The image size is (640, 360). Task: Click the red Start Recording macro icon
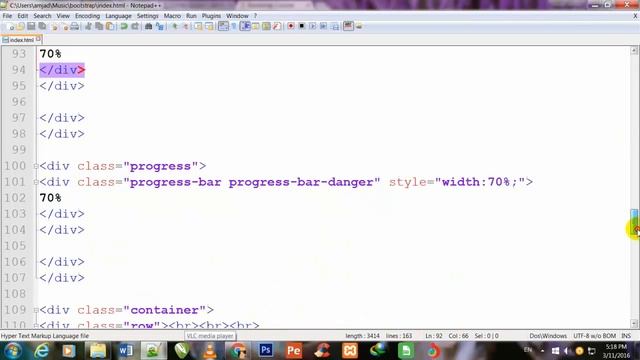click(x=291, y=27)
